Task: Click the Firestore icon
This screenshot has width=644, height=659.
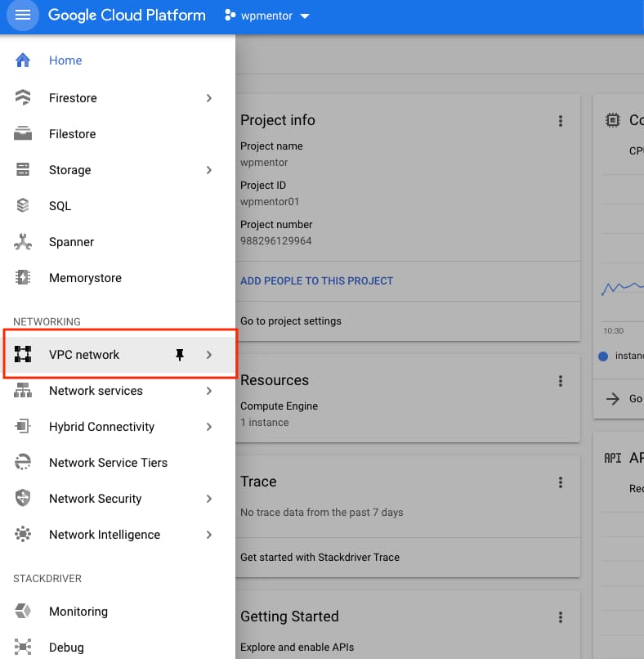Action: [23, 97]
